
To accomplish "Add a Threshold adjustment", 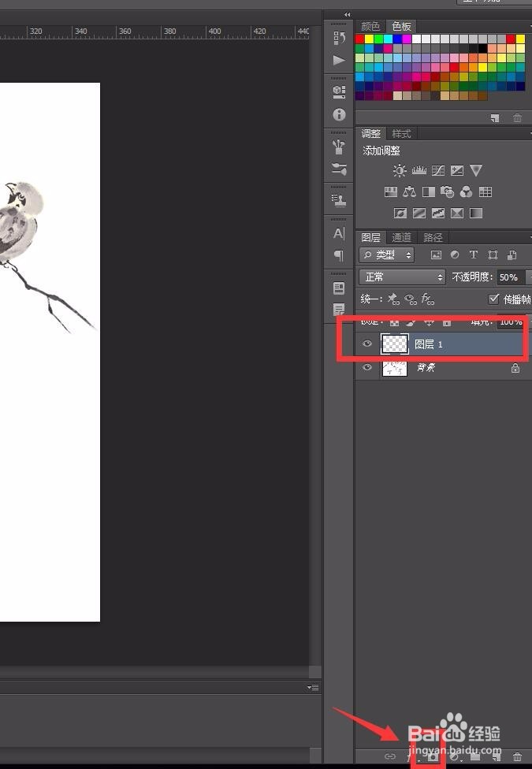I will [x=437, y=214].
